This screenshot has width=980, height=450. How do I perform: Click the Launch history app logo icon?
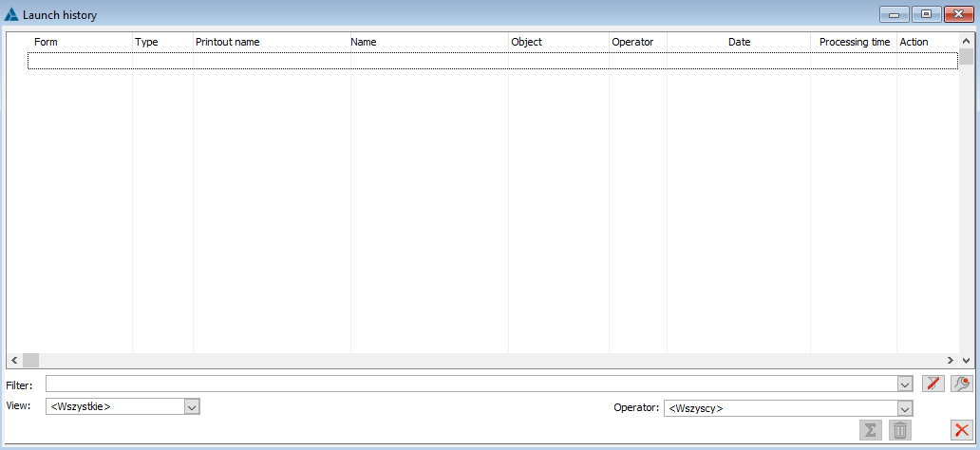pyautogui.click(x=11, y=15)
